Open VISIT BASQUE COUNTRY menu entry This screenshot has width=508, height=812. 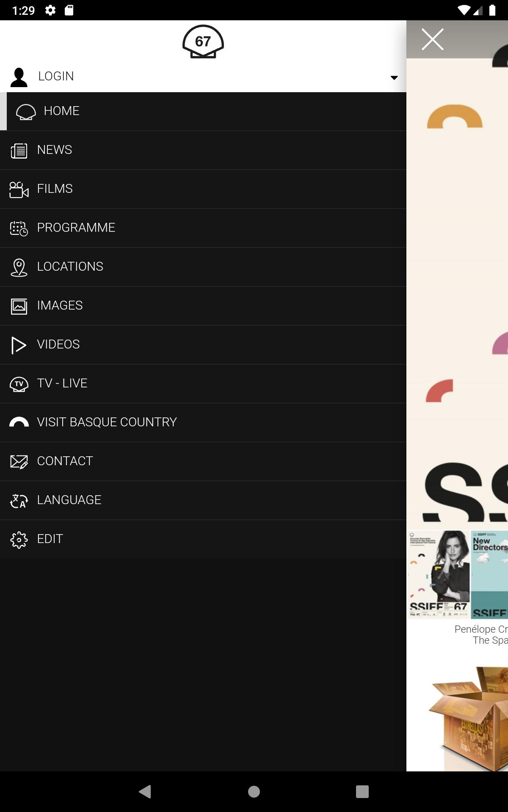[x=107, y=422]
